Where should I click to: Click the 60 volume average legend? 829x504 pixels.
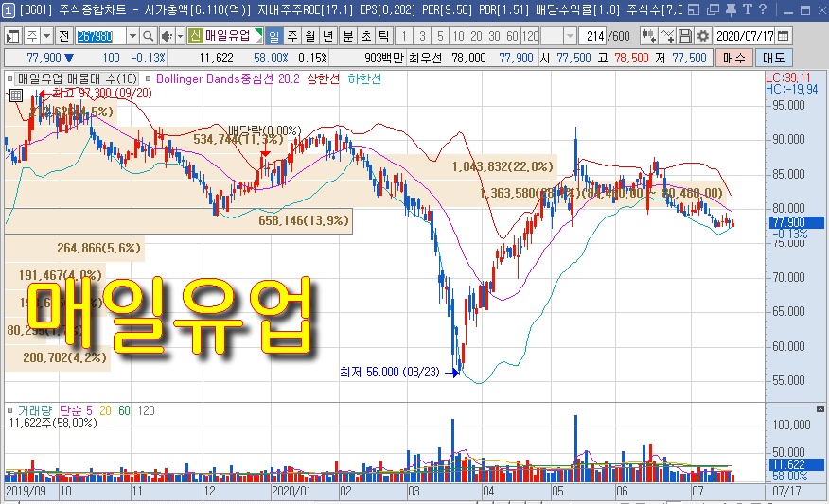tap(124, 410)
